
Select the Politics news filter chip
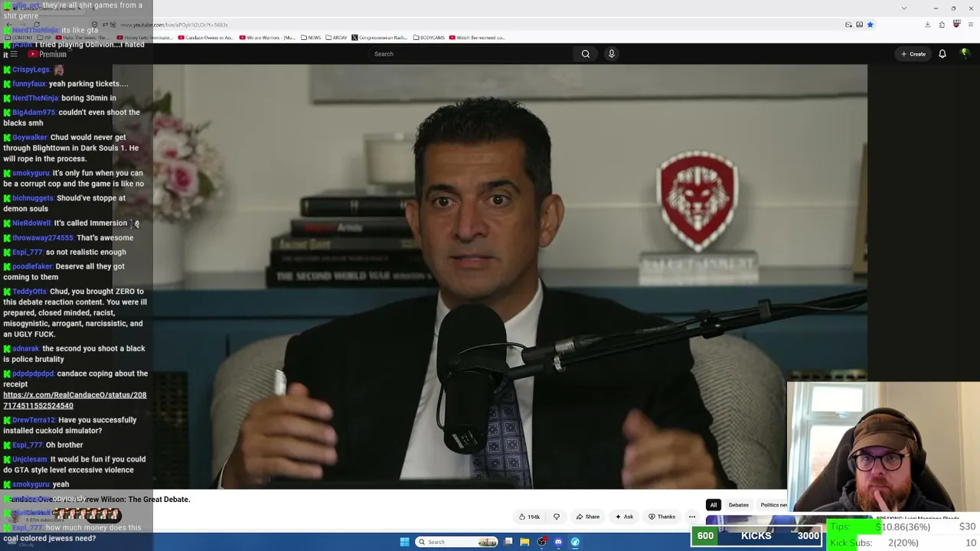(x=773, y=505)
